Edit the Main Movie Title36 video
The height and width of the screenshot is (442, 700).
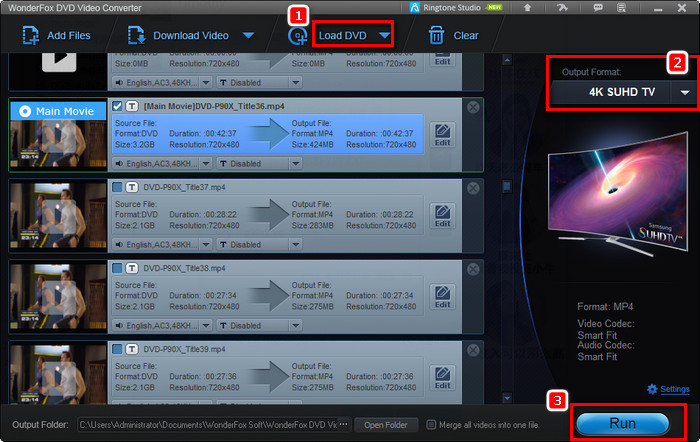442,134
